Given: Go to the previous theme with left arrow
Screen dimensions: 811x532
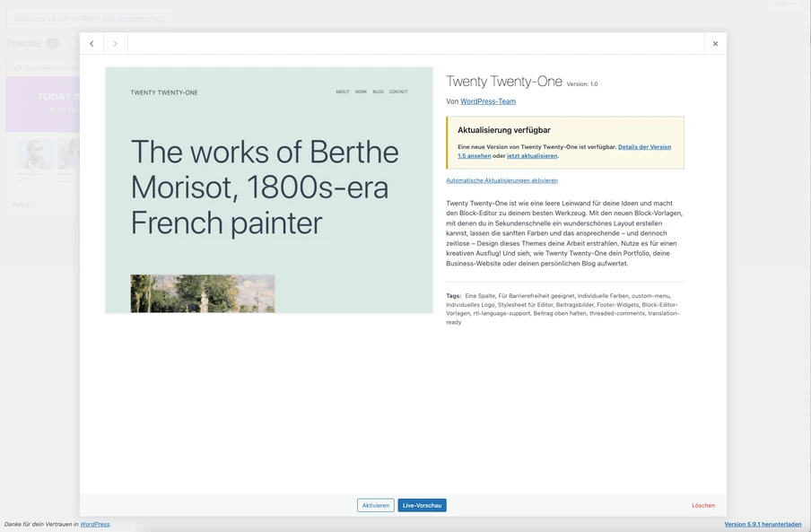Looking at the screenshot, I should pyautogui.click(x=92, y=43).
